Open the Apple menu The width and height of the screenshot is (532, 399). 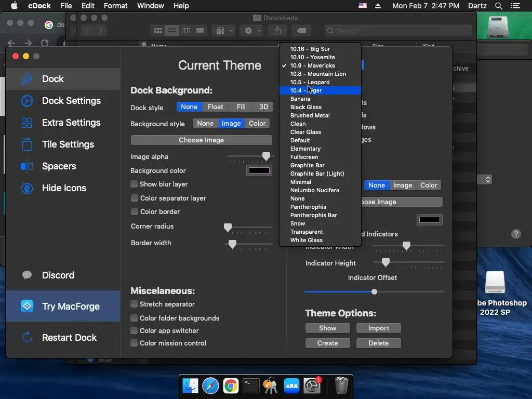[x=14, y=6]
